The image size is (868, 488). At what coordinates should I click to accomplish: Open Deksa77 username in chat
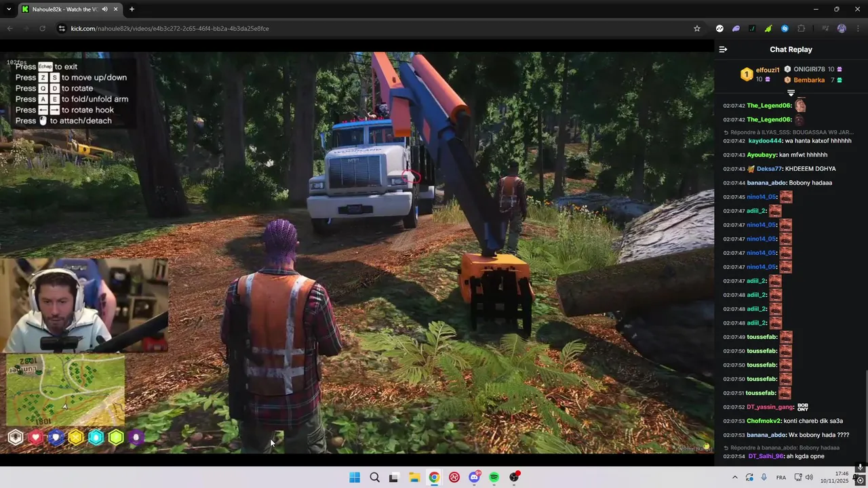pos(769,169)
